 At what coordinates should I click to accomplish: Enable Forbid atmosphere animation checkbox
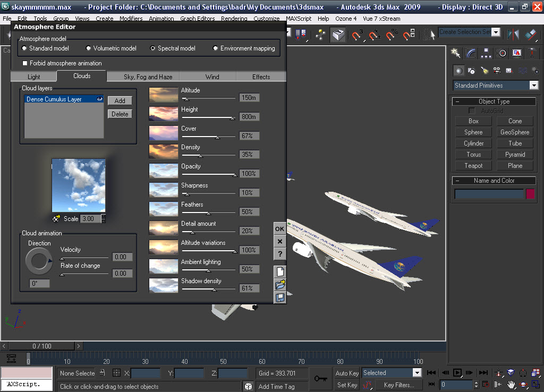25,63
